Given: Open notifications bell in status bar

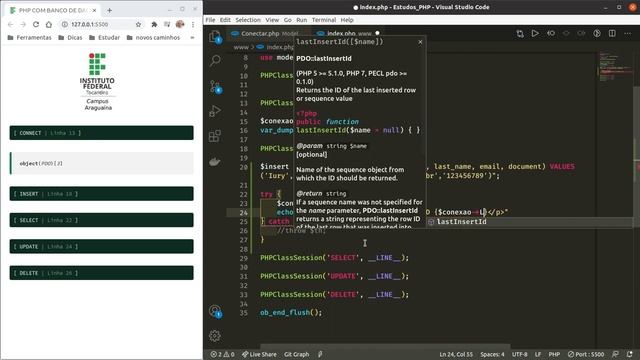Looking at the screenshot, I should pyautogui.click(x=630, y=354).
